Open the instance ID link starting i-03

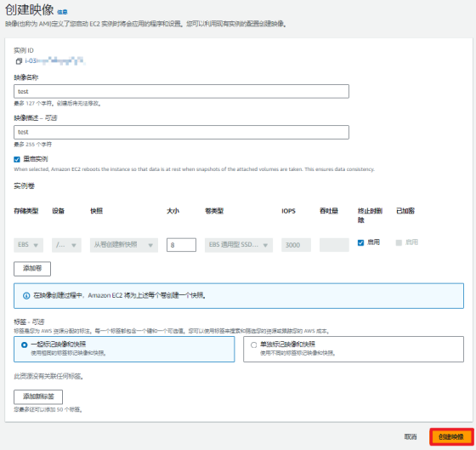click(54, 60)
